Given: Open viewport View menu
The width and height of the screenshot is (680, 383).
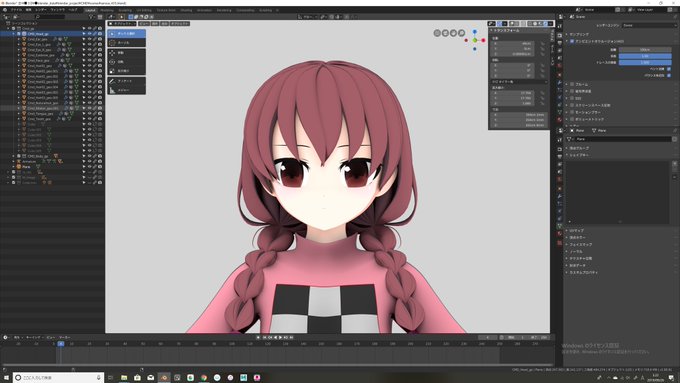Looking at the screenshot, I should pyautogui.click(x=144, y=23).
